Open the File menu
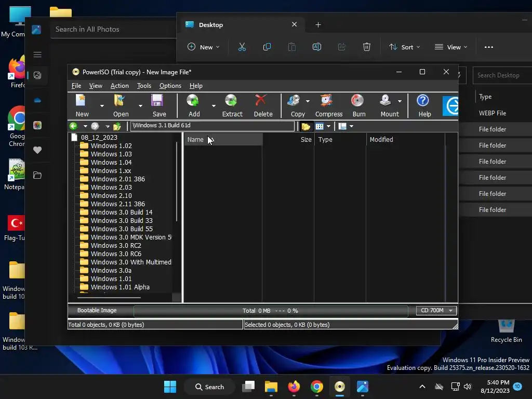The width and height of the screenshot is (532, 399). point(76,86)
